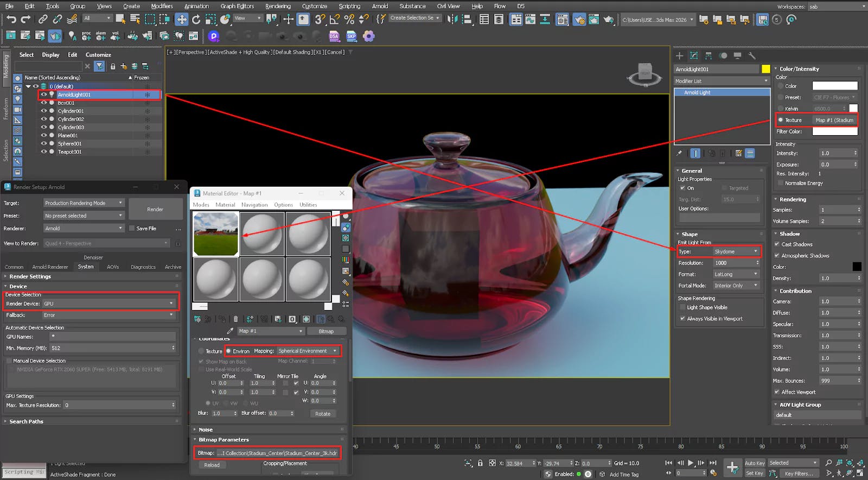Click the Bind to Space Warp icon
Image resolution: width=868 pixels, height=480 pixels.
coord(72,20)
